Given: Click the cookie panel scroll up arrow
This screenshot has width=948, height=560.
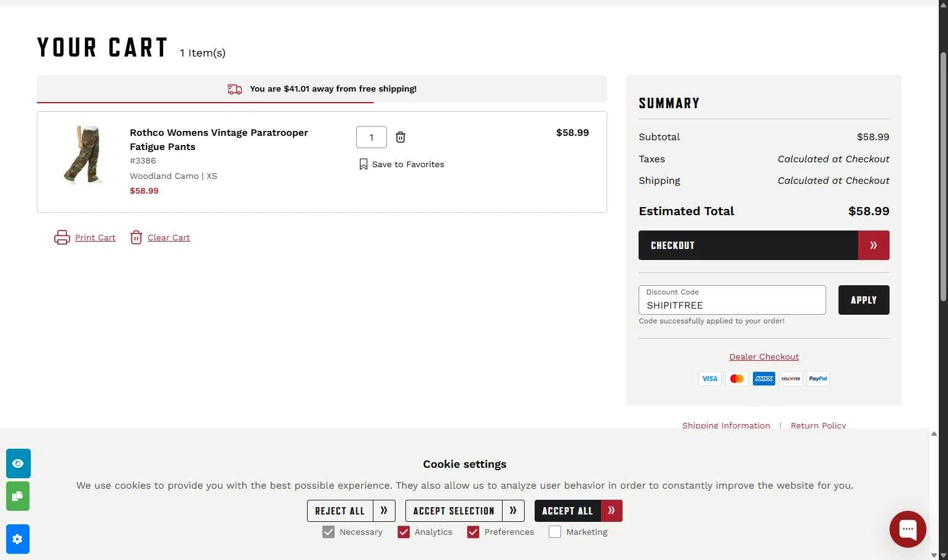Looking at the screenshot, I should coord(934,434).
